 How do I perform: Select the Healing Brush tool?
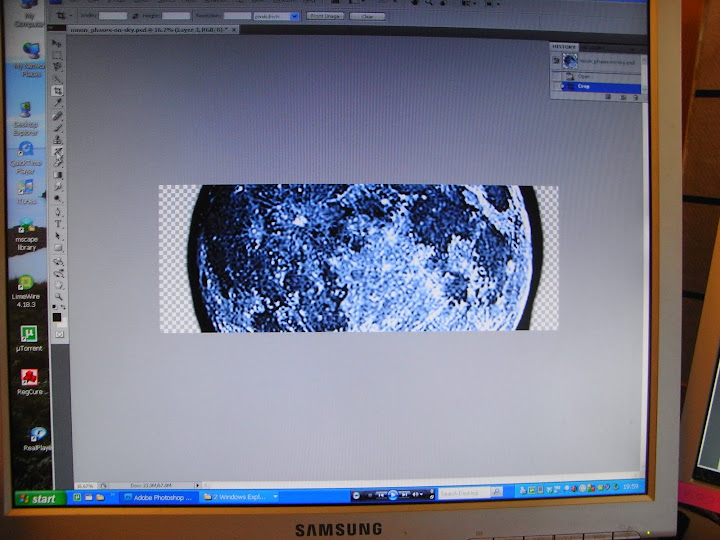(x=57, y=116)
